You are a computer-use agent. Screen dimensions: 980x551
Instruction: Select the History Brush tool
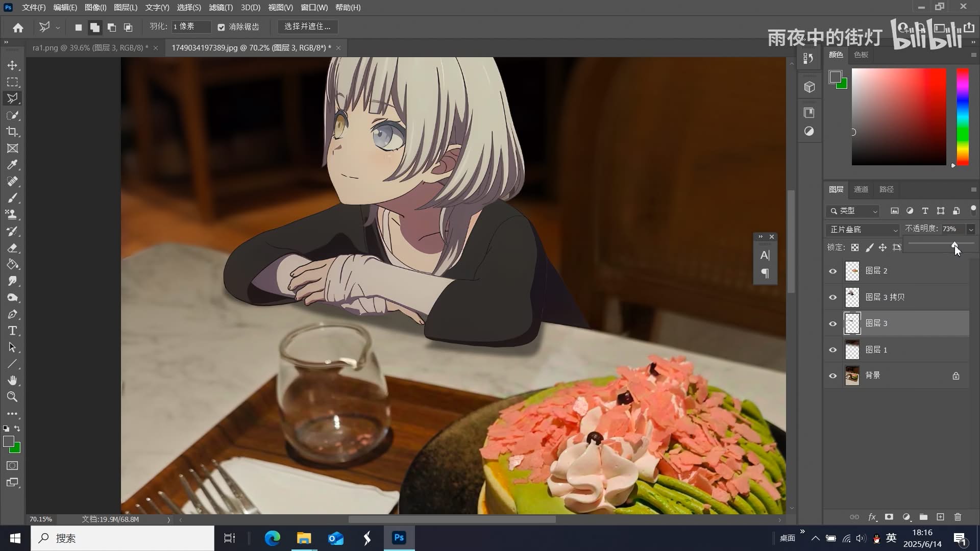point(12,231)
